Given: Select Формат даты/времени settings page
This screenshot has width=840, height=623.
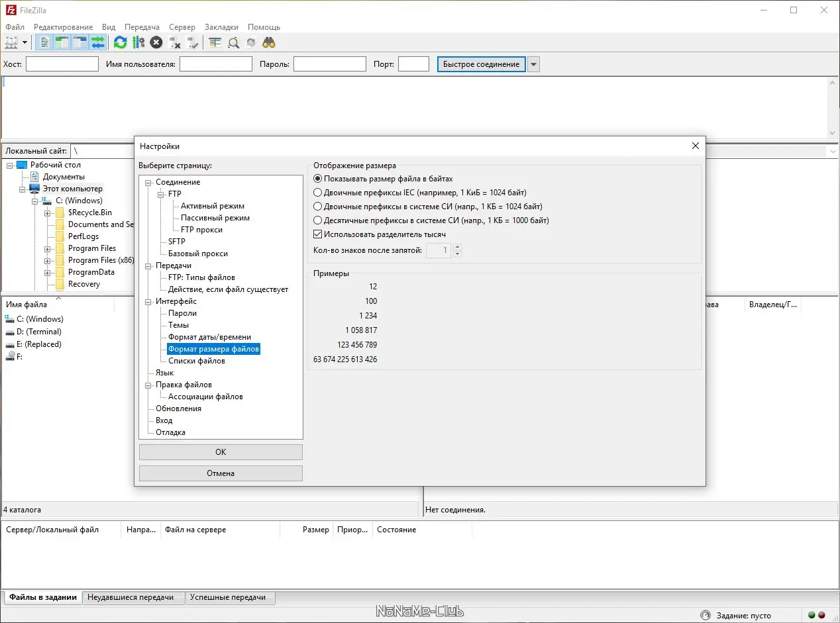Looking at the screenshot, I should (210, 337).
